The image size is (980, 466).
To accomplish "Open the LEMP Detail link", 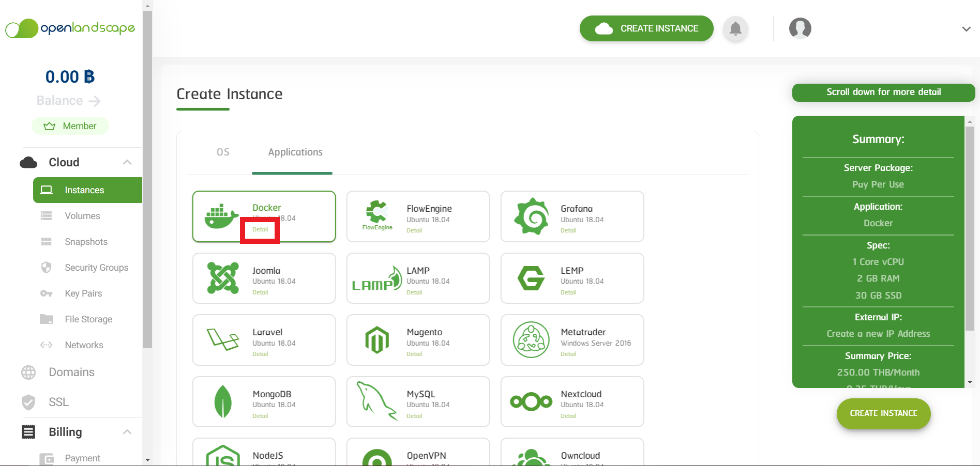I will [x=568, y=292].
